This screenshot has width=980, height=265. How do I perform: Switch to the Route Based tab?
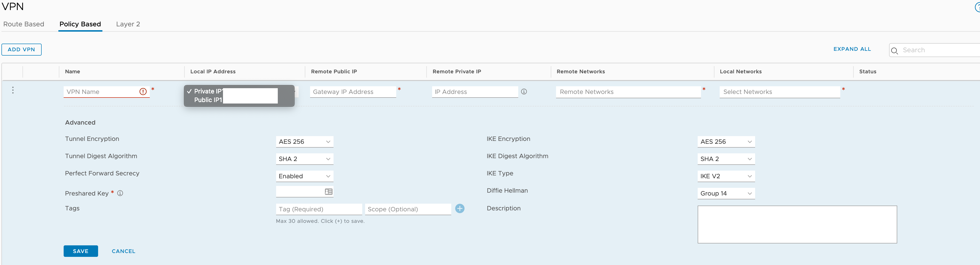pos(24,24)
